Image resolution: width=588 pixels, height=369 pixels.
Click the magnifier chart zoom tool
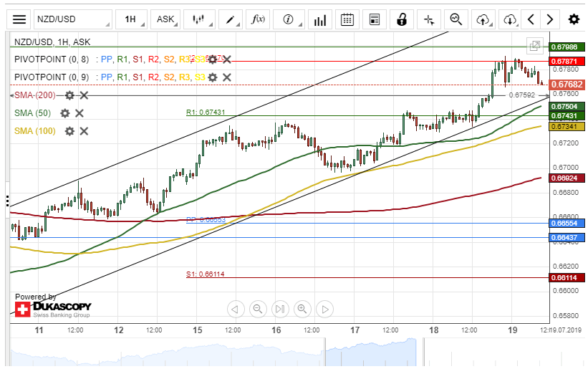click(x=456, y=19)
